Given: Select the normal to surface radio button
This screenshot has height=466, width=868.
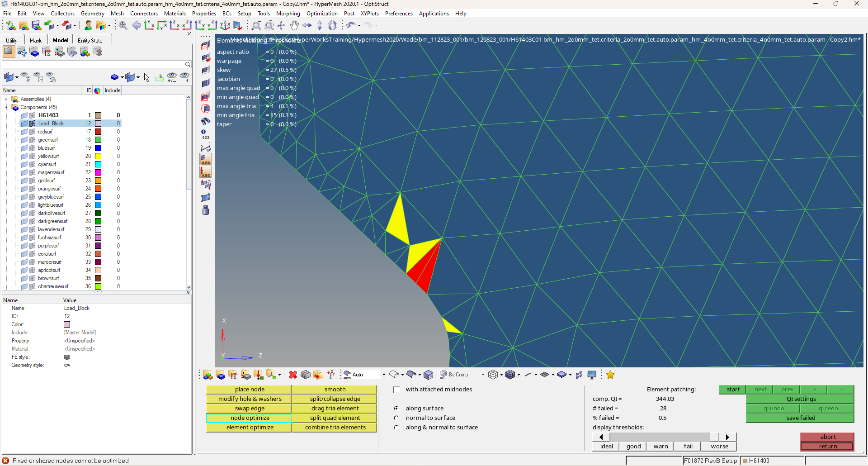Looking at the screenshot, I should click(x=396, y=418).
